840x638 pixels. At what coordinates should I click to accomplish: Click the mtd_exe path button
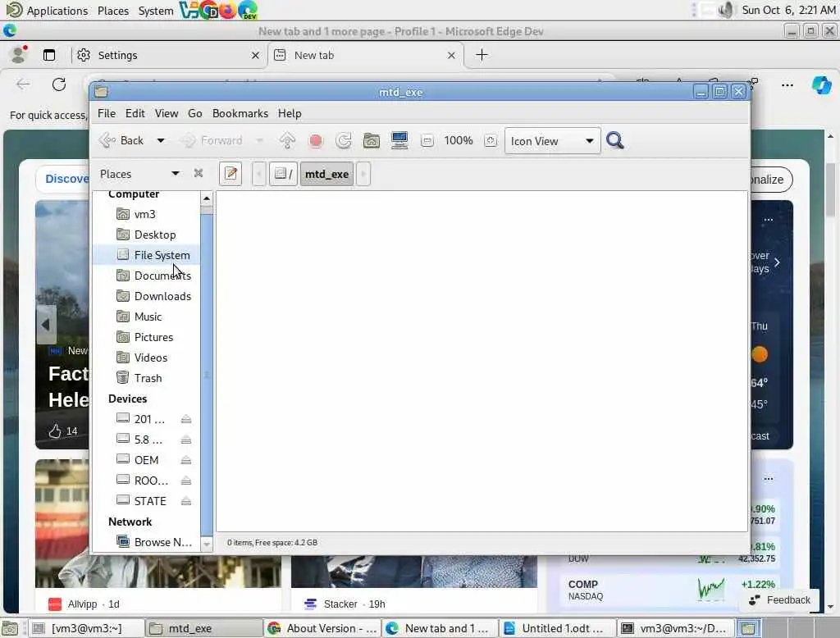(326, 174)
